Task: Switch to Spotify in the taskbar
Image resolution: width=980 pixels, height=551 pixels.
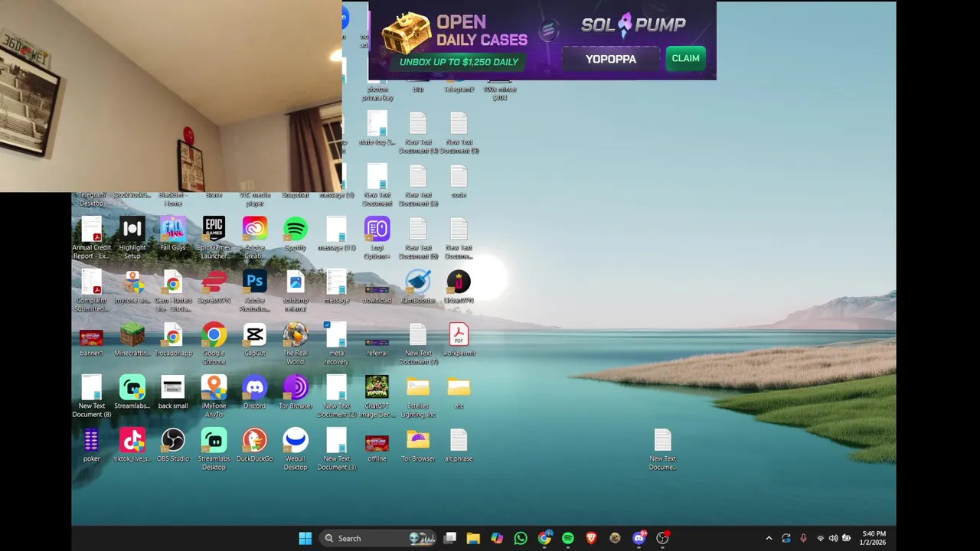Action: (x=568, y=538)
